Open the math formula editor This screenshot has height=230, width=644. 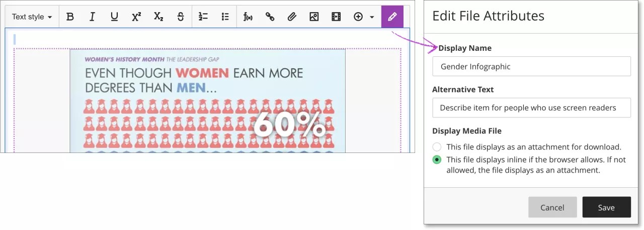(x=248, y=17)
